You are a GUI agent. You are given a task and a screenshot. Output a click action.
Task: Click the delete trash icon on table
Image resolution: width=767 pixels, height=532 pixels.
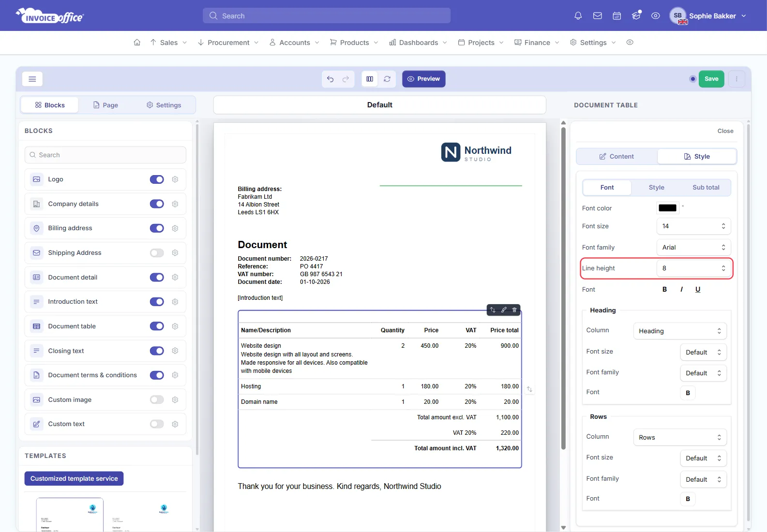tap(514, 310)
